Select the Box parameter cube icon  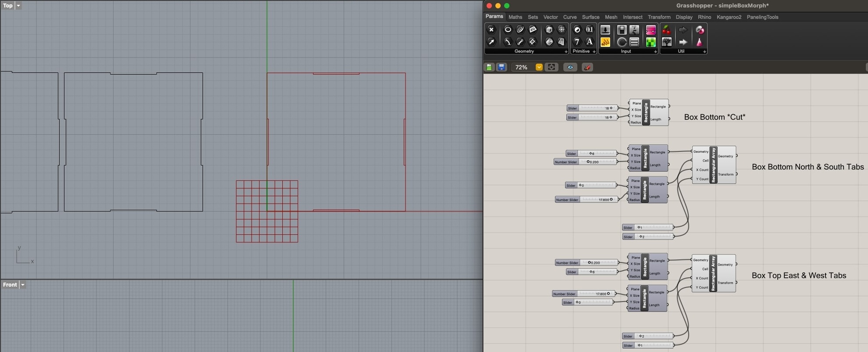[x=549, y=30]
